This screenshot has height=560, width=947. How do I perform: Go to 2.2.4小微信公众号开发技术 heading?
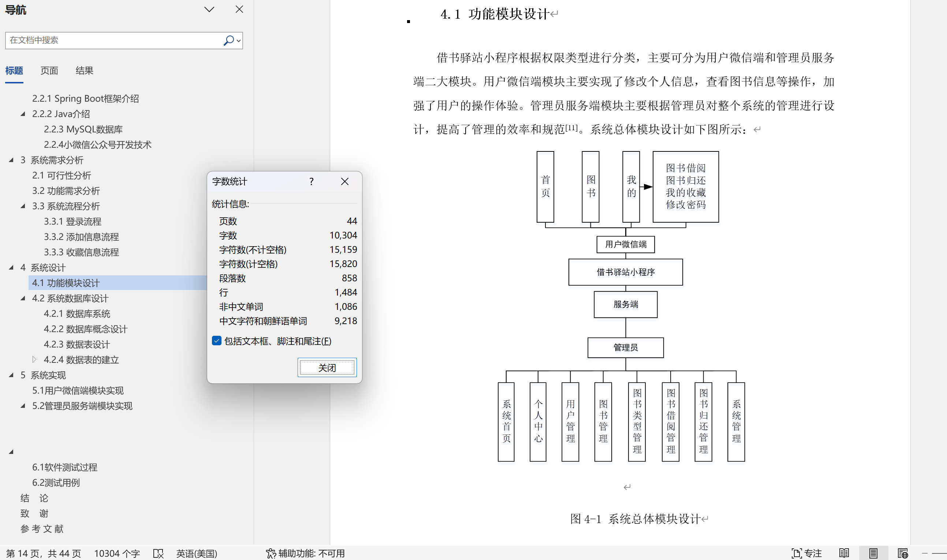[97, 144]
